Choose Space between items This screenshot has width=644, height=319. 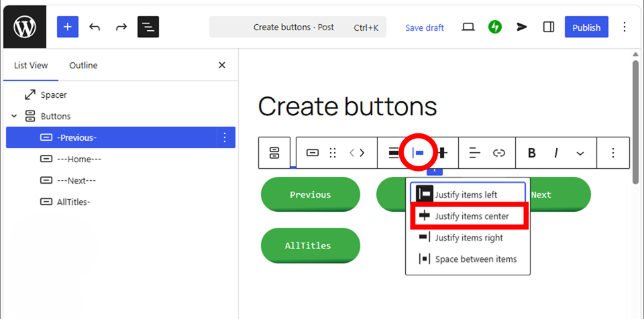[x=468, y=259]
